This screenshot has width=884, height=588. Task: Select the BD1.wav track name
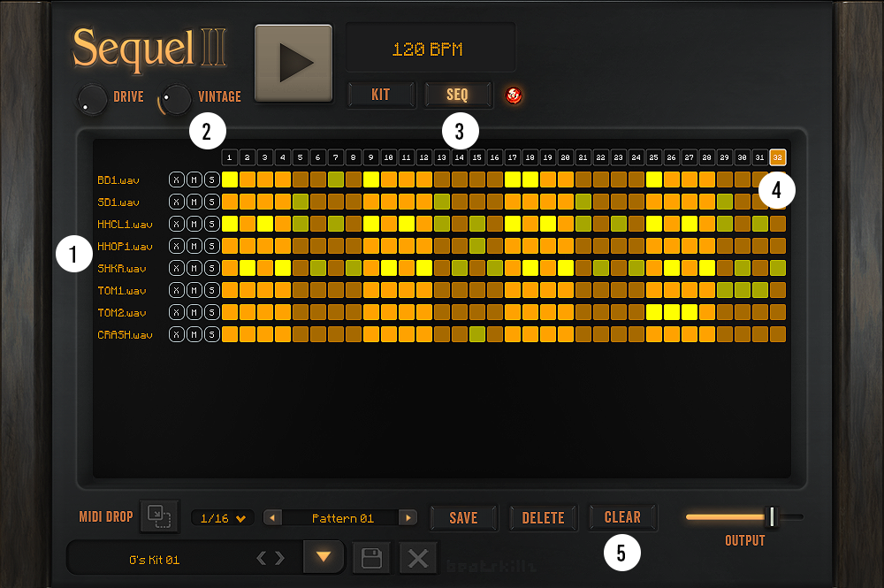click(118, 180)
